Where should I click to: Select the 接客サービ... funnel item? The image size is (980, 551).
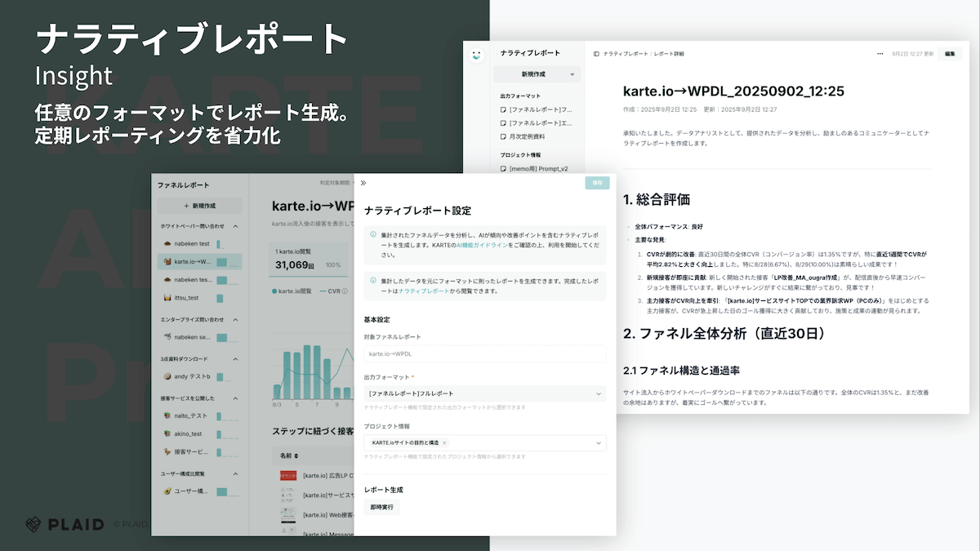199,451
